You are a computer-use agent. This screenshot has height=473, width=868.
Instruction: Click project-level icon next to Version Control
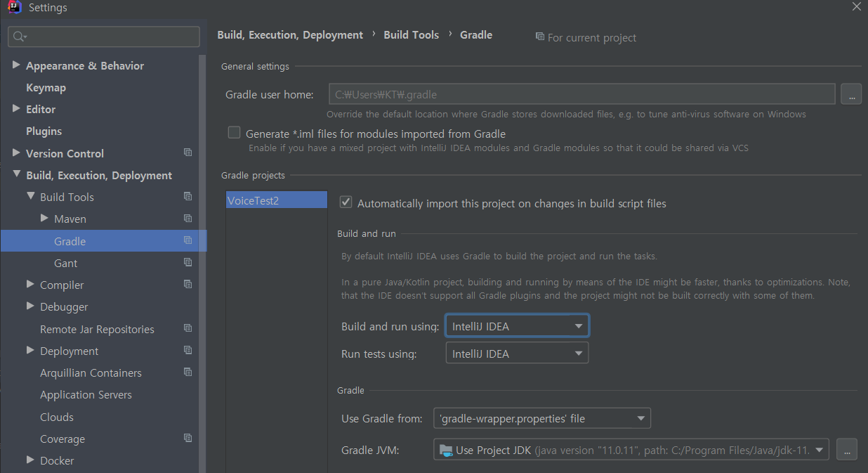pyautogui.click(x=188, y=153)
